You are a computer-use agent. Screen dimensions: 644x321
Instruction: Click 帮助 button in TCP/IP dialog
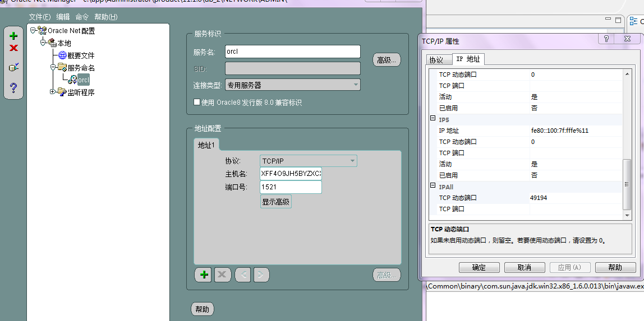coord(615,267)
